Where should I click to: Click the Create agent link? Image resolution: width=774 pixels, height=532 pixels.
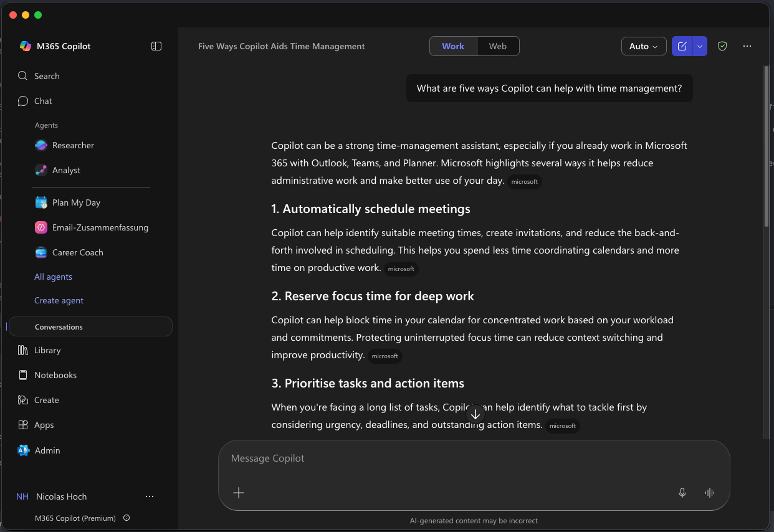point(59,300)
